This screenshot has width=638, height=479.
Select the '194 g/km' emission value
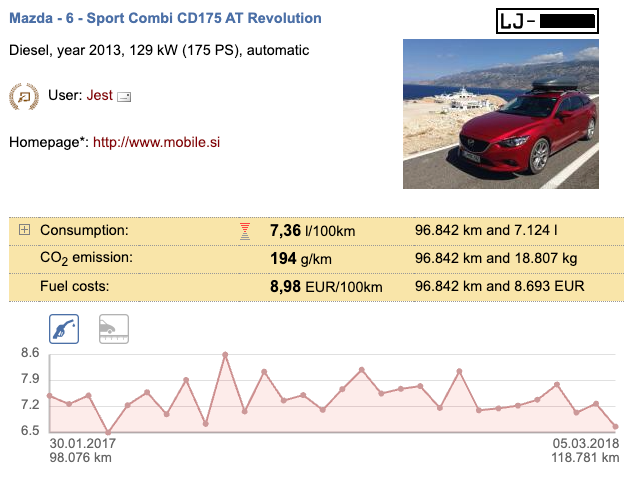tap(301, 259)
